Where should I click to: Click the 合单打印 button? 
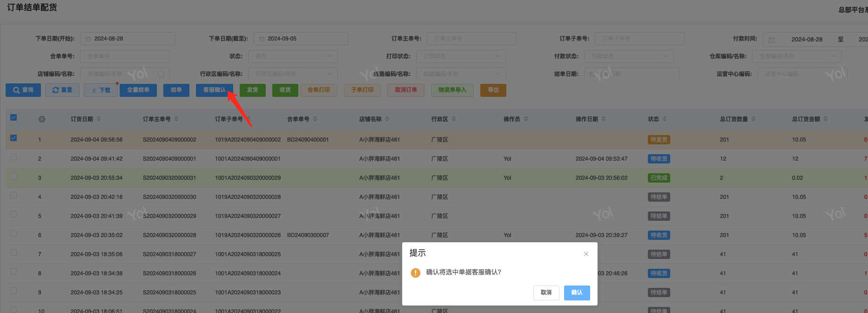point(318,90)
